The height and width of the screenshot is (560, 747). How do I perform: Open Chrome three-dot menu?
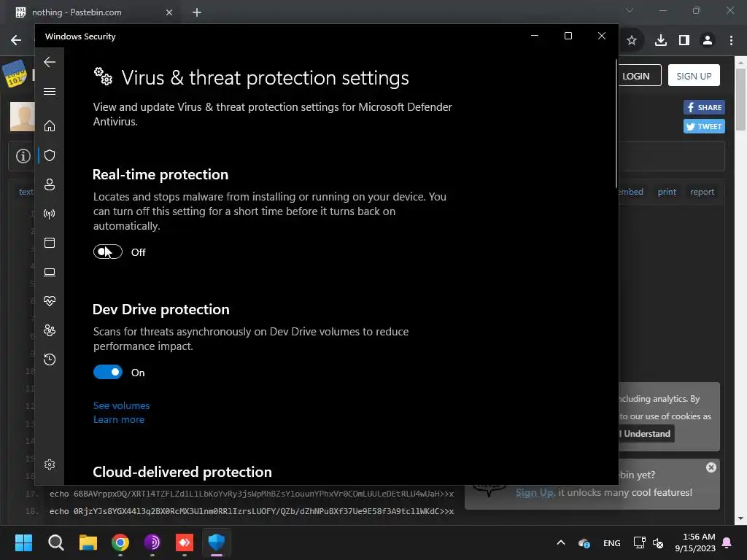pos(731,41)
